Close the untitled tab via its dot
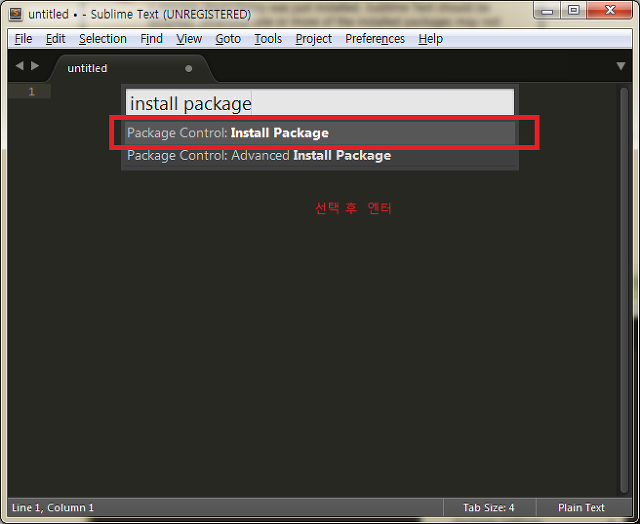This screenshot has height=524, width=640. [x=189, y=69]
